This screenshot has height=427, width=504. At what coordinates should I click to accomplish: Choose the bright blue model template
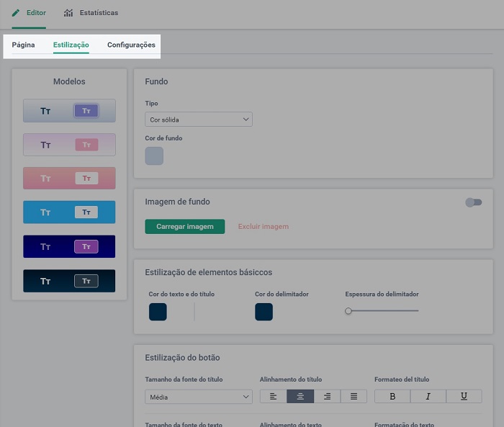click(69, 212)
